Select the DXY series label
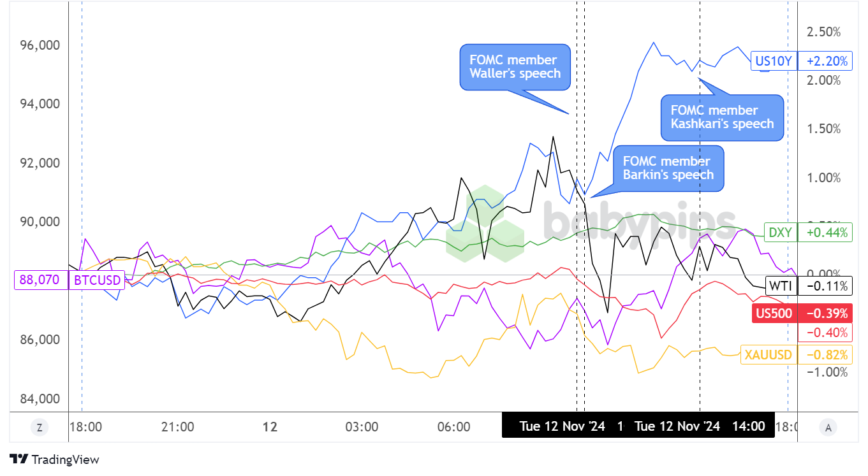868x476 pixels. point(779,233)
